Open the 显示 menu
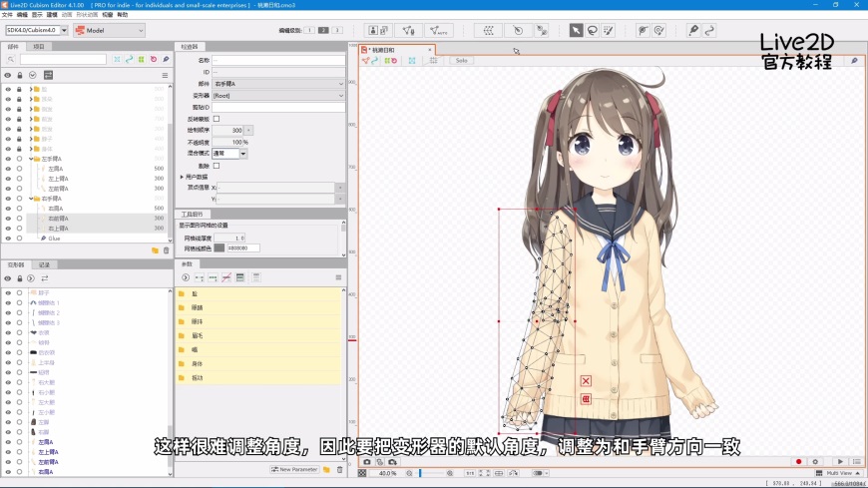 pos(37,15)
